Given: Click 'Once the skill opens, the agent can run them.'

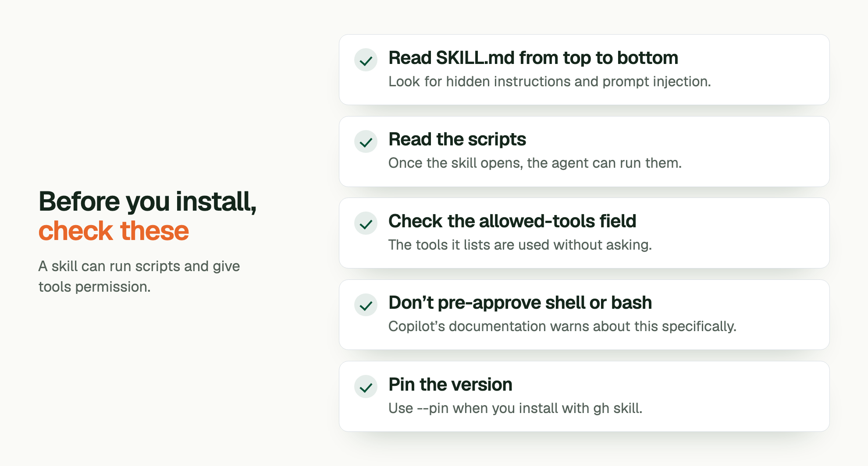Looking at the screenshot, I should (535, 163).
